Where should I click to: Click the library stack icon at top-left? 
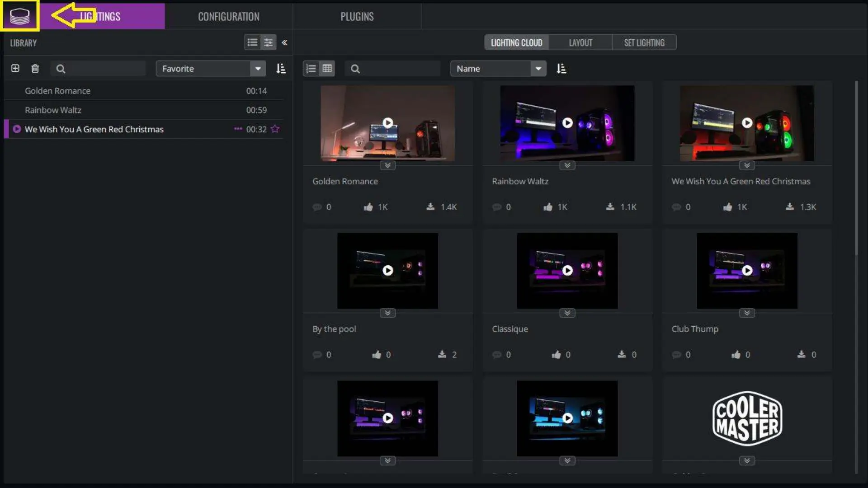(x=19, y=16)
